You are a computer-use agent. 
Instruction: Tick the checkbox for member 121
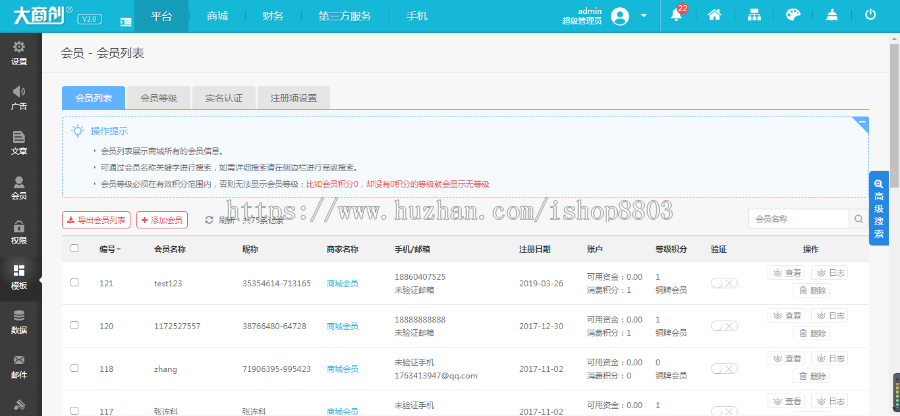click(74, 282)
